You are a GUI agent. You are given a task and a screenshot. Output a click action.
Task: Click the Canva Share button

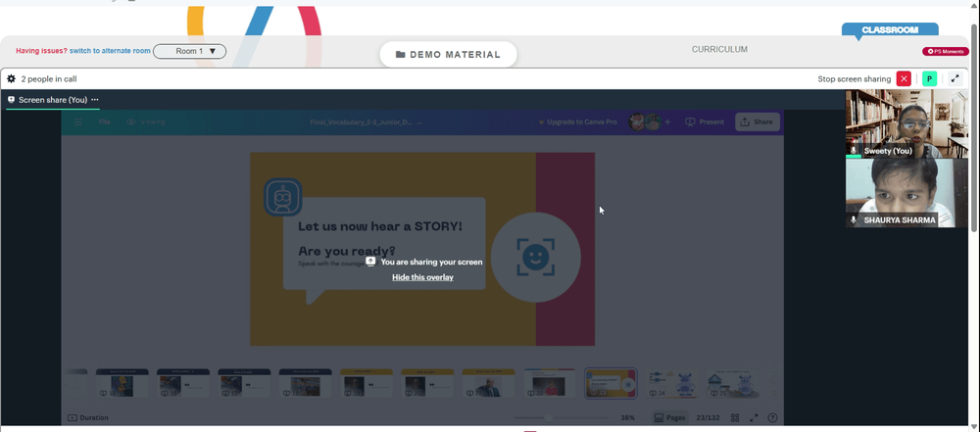757,121
